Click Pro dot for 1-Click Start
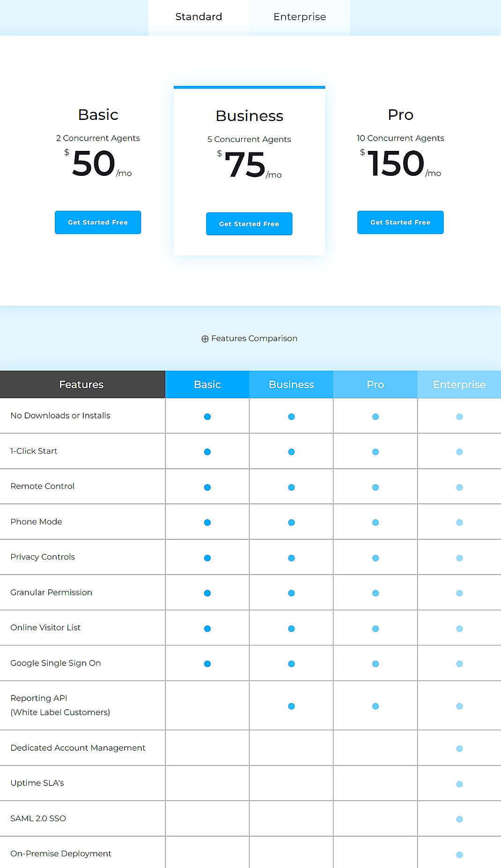 376,452
